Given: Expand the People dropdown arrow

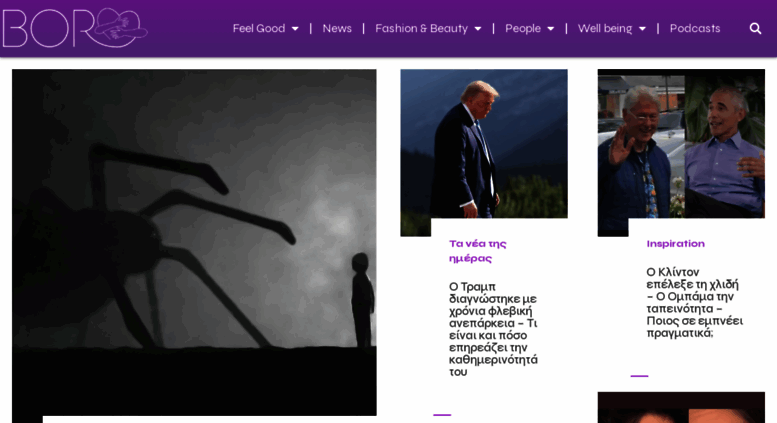Looking at the screenshot, I should (x=551, y=29).
